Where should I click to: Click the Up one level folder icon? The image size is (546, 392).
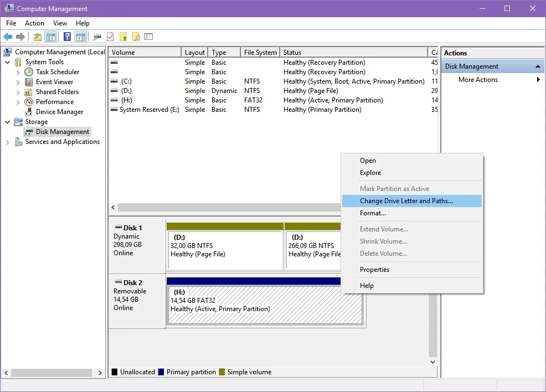(37, 37)
